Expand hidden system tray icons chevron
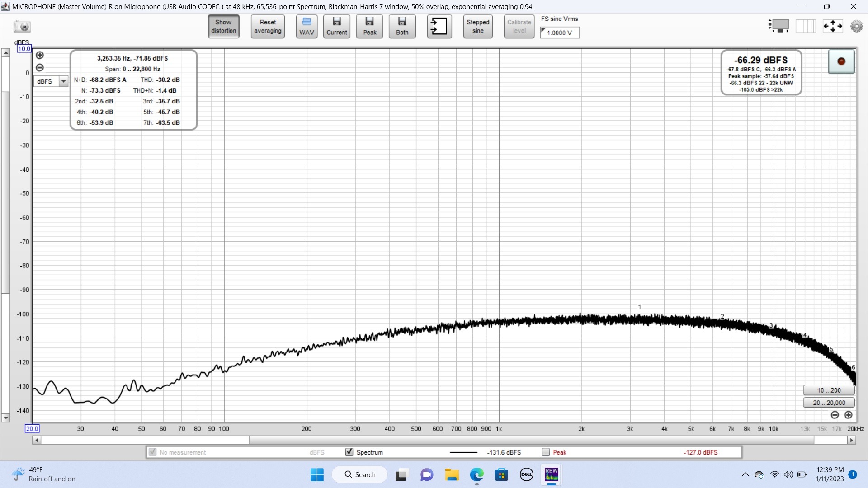 pyautogui.click(x=745, y=474)
